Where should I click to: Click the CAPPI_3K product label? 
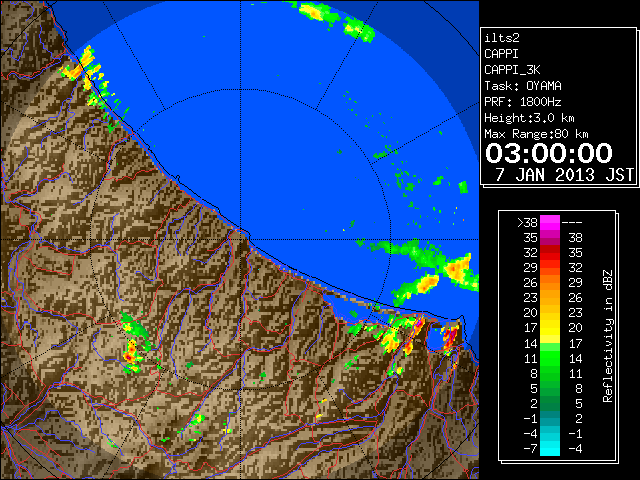point(512,70)
